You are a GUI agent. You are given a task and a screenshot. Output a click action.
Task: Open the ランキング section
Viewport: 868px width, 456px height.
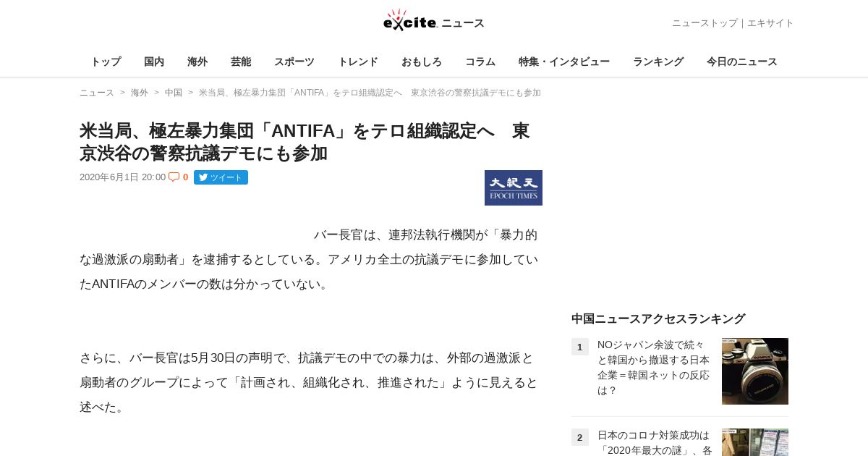click(658, 62)
